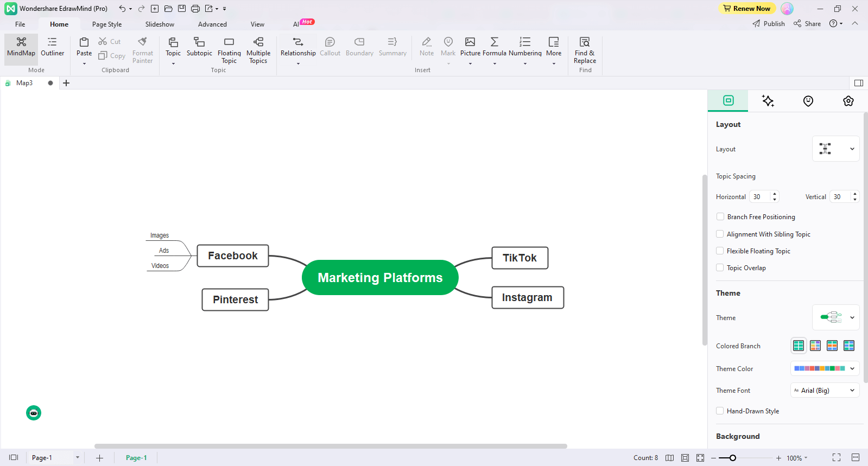Apply Numbering to topics
Image resolution: width=868 pixels, height=466 pixels.
coord(525,46)
